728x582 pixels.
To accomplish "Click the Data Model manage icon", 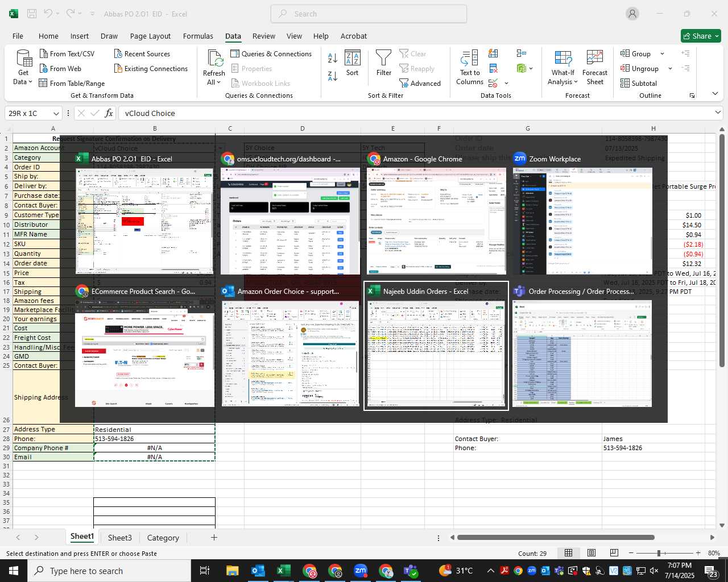I will click(x=522, y=69).
